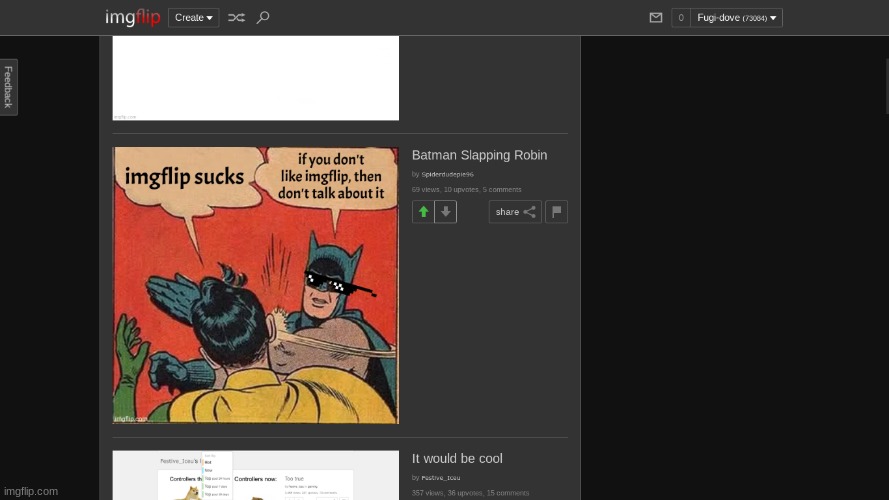Open the search magnifier icon
Viewport: 889px width, 500px height.
coord(263,18)
